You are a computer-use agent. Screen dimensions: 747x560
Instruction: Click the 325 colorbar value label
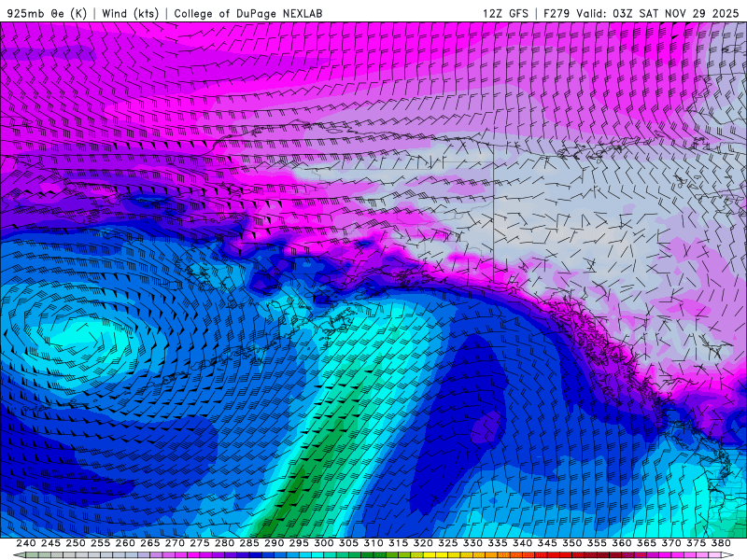(x=448, y=543)
